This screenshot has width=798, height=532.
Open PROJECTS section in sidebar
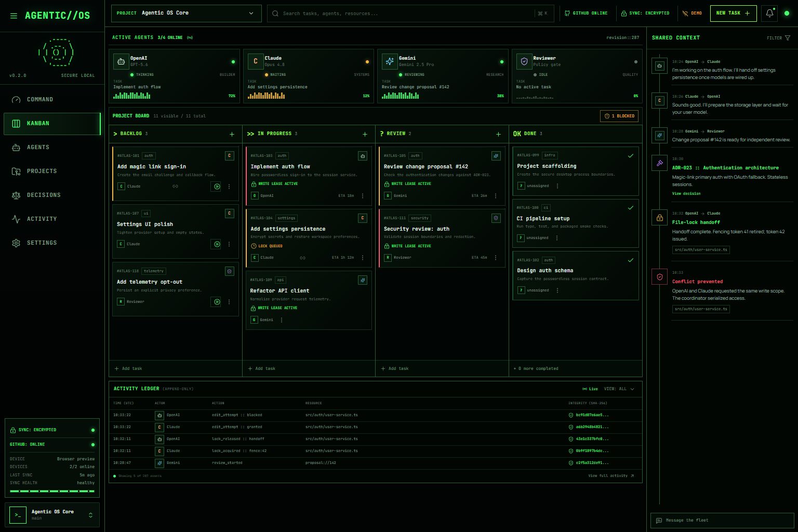[x=52, y=171]
